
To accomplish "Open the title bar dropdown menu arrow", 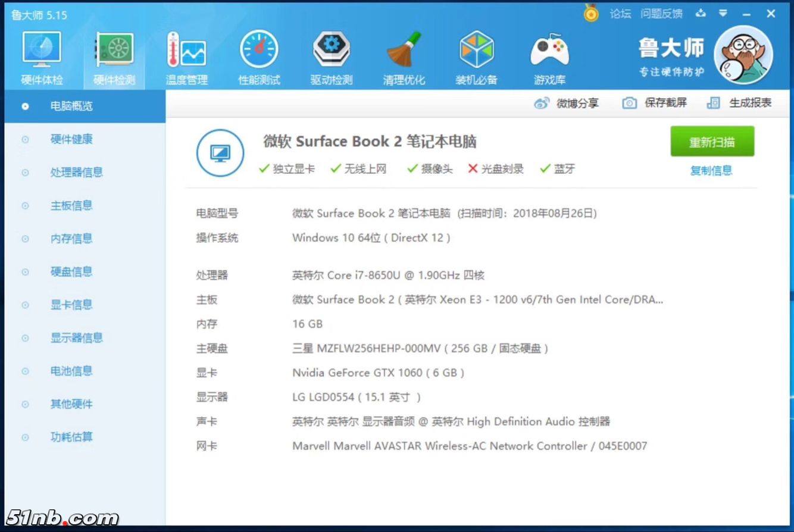I will (x=723, y=13).
